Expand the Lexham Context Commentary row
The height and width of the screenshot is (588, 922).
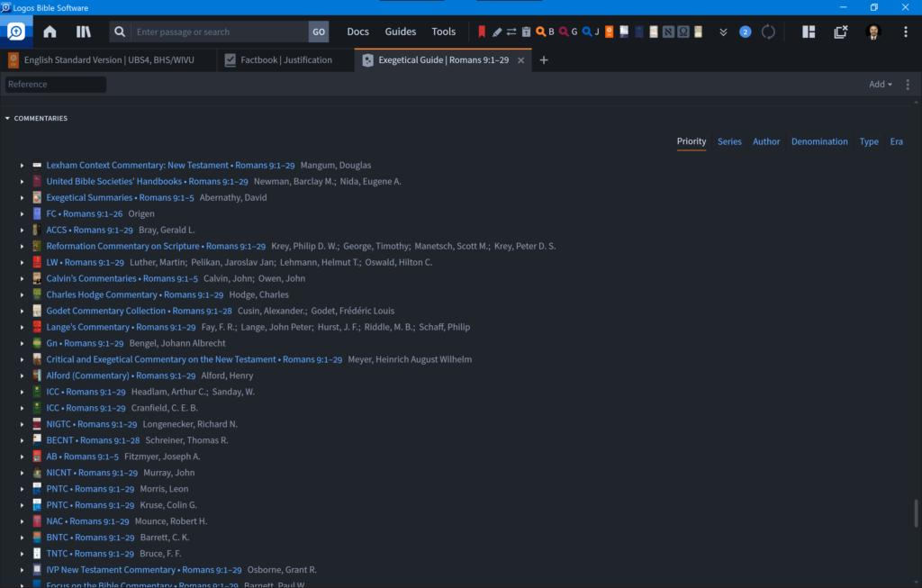point(22,165)
